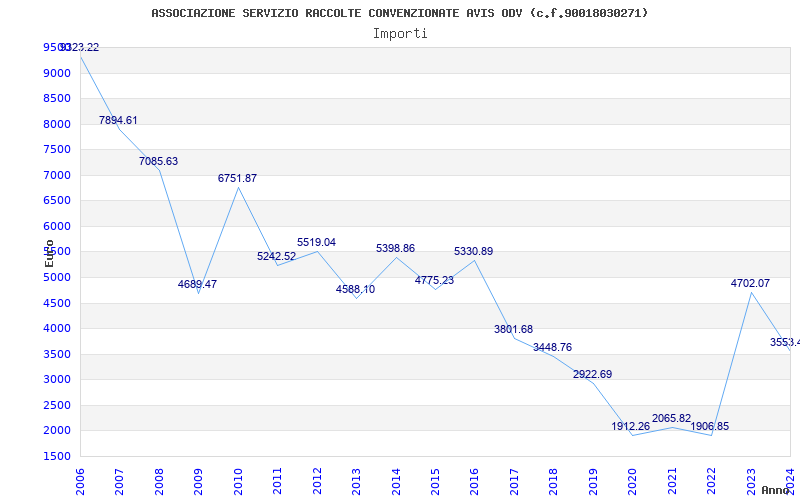Viewport: 800px width, 500px height.
Task: Click the 7085.63 data label for 2008
Action: click(x=158, y=161)
